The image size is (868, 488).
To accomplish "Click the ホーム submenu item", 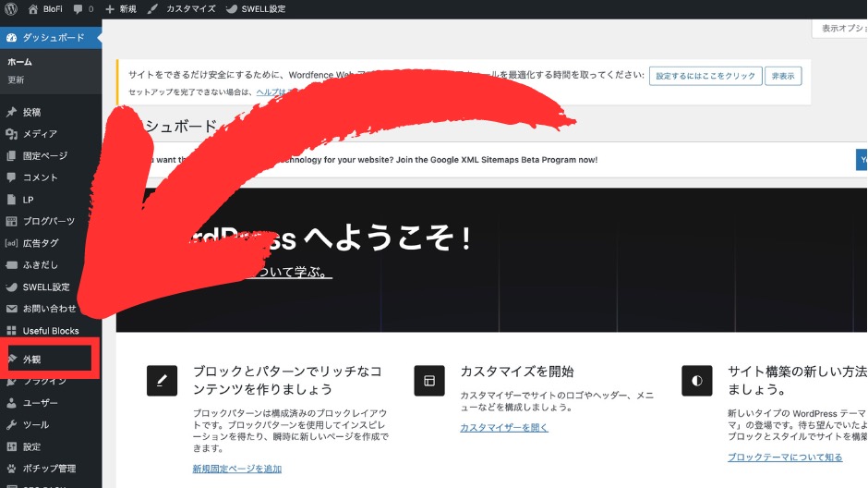I will click(19, 62).
